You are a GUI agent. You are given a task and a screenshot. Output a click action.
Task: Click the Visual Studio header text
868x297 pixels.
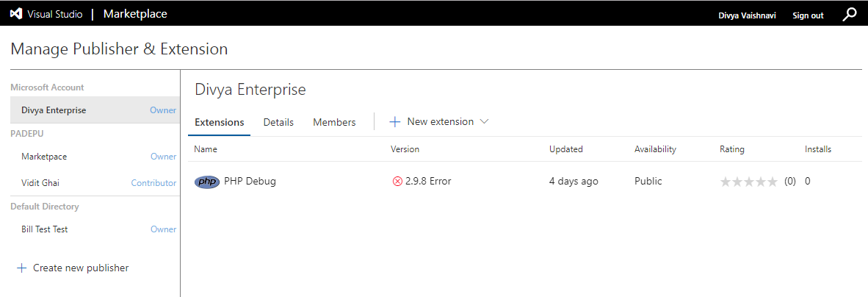[55, 15]
